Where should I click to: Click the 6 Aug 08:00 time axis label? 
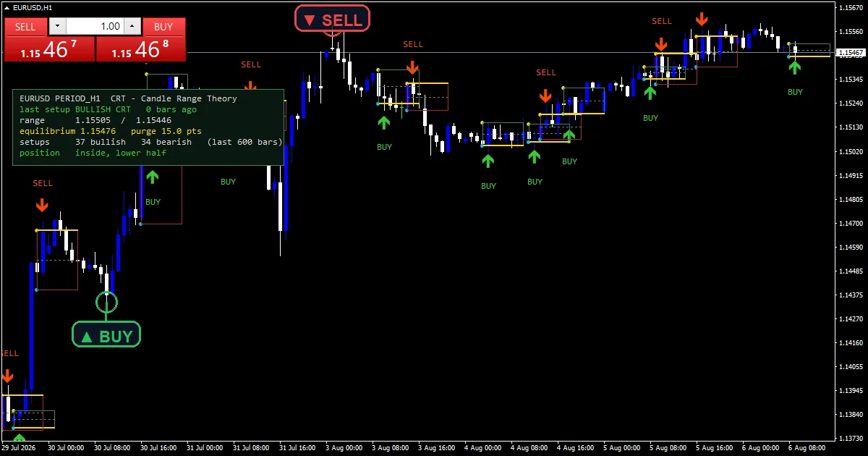click(x=807, y=448)
